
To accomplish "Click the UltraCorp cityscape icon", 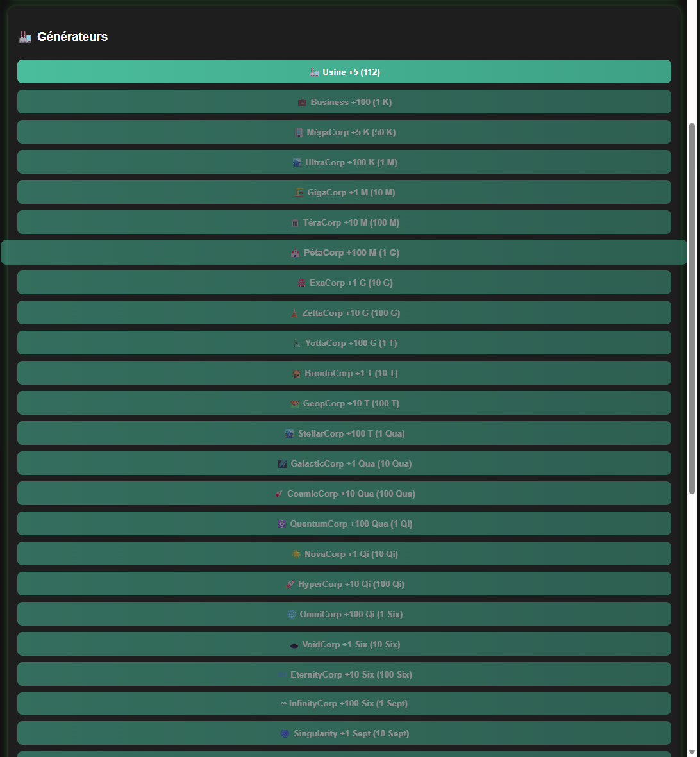I will click(x=297, y=163).
